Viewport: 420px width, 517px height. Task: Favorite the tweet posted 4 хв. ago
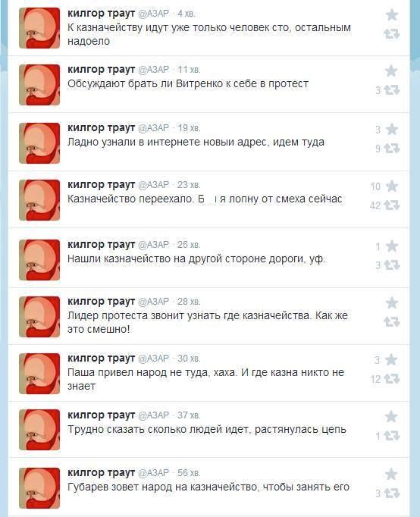(x=392, y=15)
